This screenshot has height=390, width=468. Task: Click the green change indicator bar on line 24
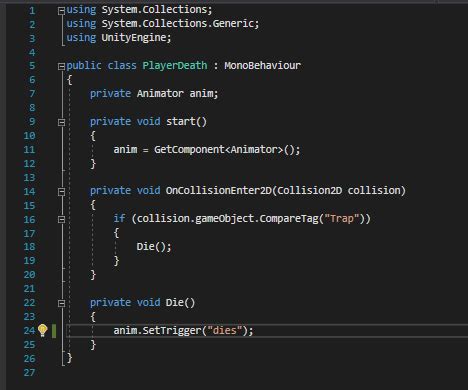pos(54,330)
